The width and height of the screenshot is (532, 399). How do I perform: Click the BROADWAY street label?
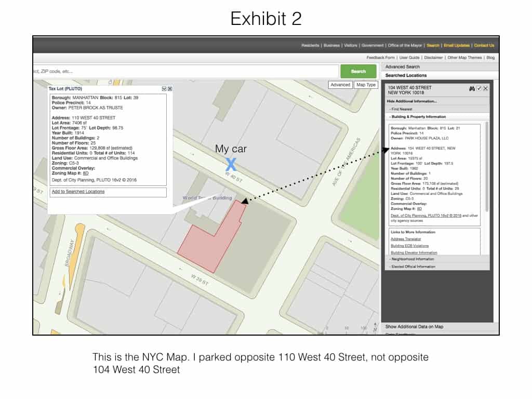click(x=69, y=253)
